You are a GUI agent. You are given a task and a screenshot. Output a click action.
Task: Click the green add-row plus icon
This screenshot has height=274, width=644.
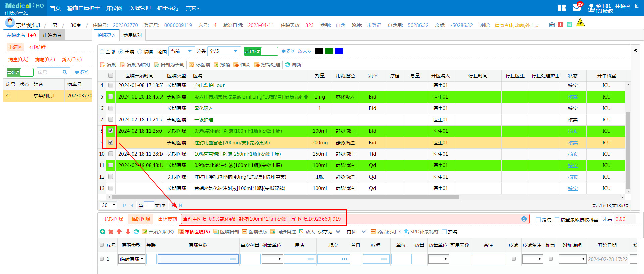click(x=103, y=232)
